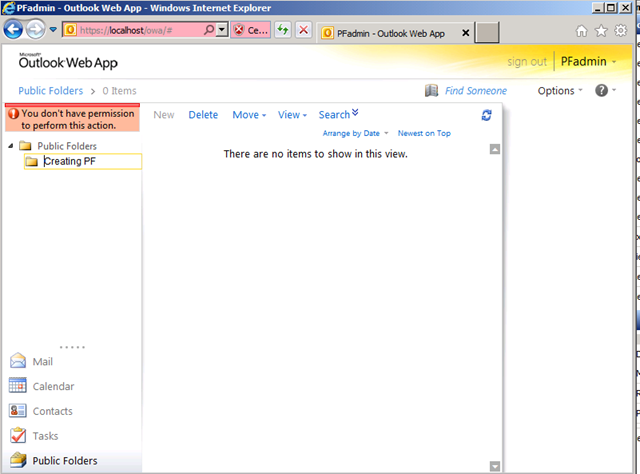Click the Help question mark icon
This screenshot has width=640, height=474.
click(601, 90)
